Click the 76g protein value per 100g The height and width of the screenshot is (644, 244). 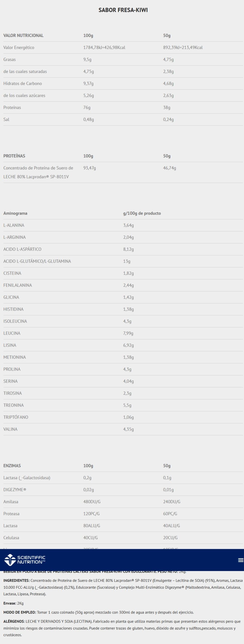click(87, 107)
